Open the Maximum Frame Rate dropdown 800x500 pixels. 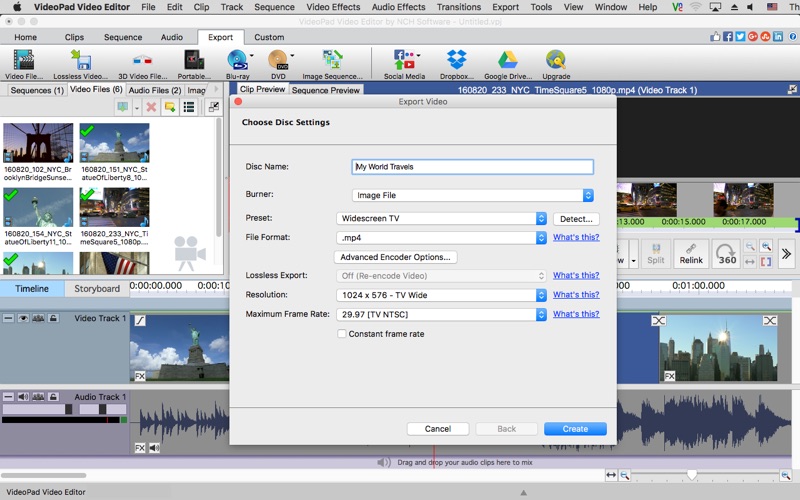[x=442, y=314]
